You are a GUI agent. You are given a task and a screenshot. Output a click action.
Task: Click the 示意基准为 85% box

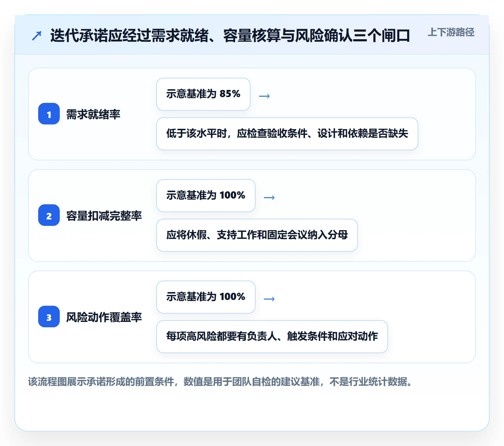[203, 94]
